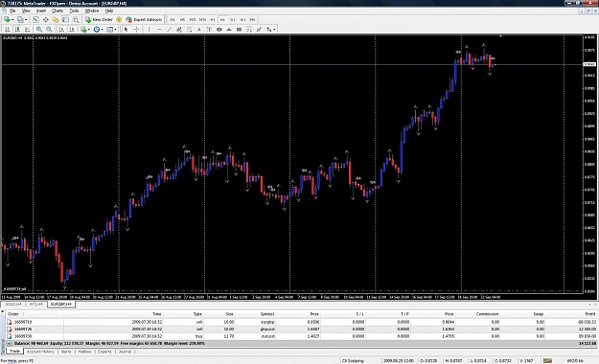Open the Tools menu

(74, 11)
